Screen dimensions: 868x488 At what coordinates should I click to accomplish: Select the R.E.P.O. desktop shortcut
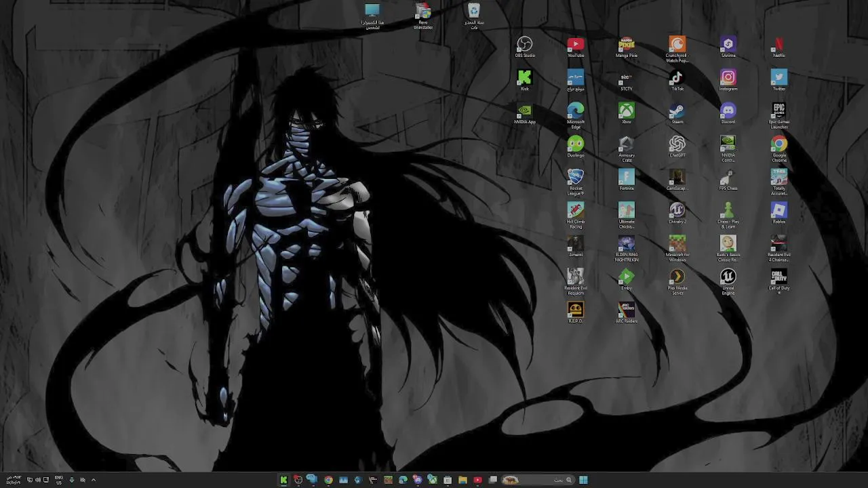point(576,312)
